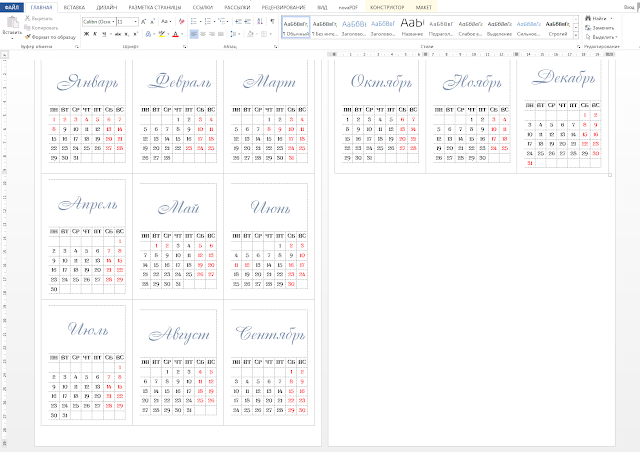This screenshot has height=452, width=640.
Task: Click the table resize handle below Декабрь
Action: (610, 175)
